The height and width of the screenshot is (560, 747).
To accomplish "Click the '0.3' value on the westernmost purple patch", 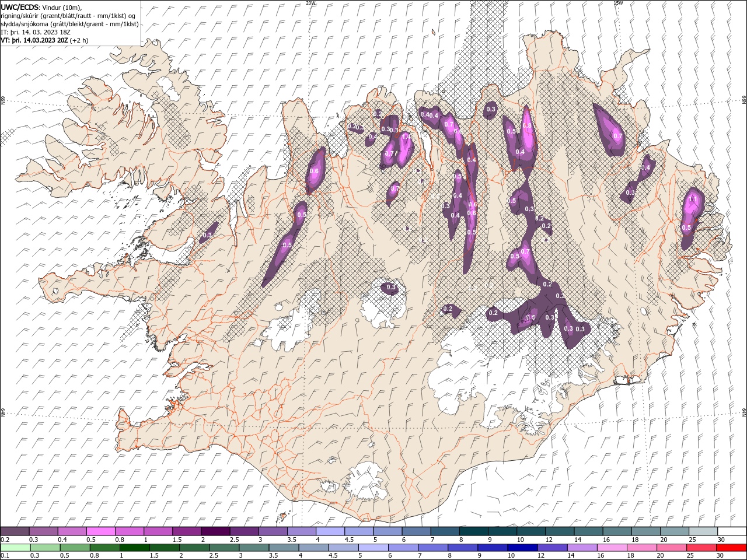I will [207, 236].
